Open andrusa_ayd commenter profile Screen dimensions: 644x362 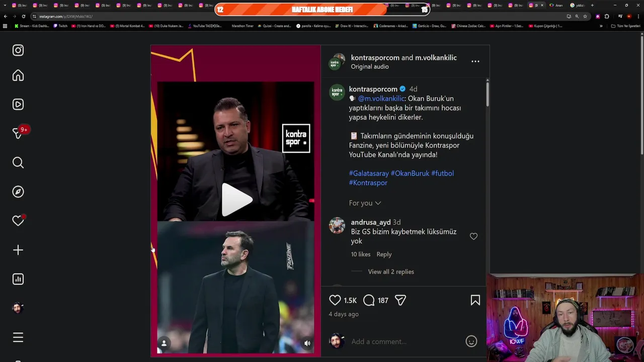pyautogui.click(x=371, y=222)
